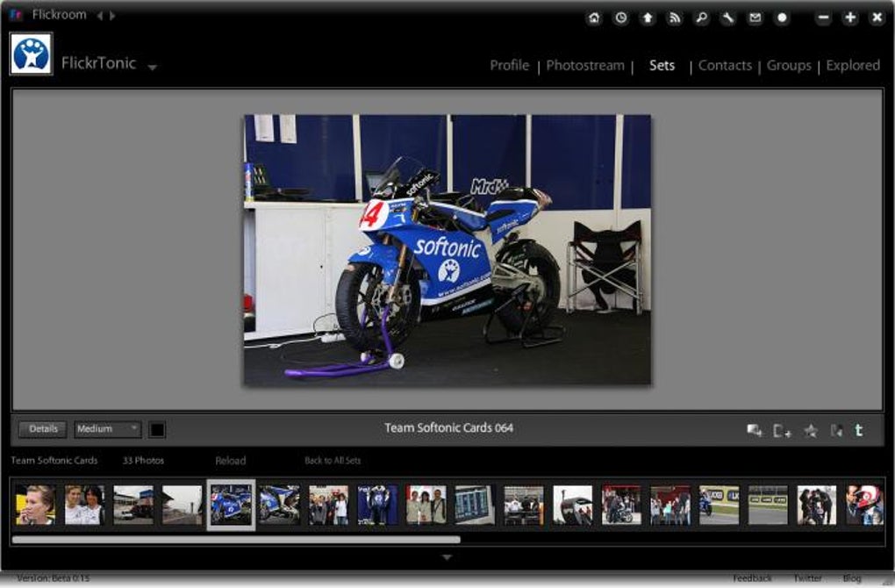
Task: Click the FlickrTonic avatar image
Action: [x=32, y=54]
